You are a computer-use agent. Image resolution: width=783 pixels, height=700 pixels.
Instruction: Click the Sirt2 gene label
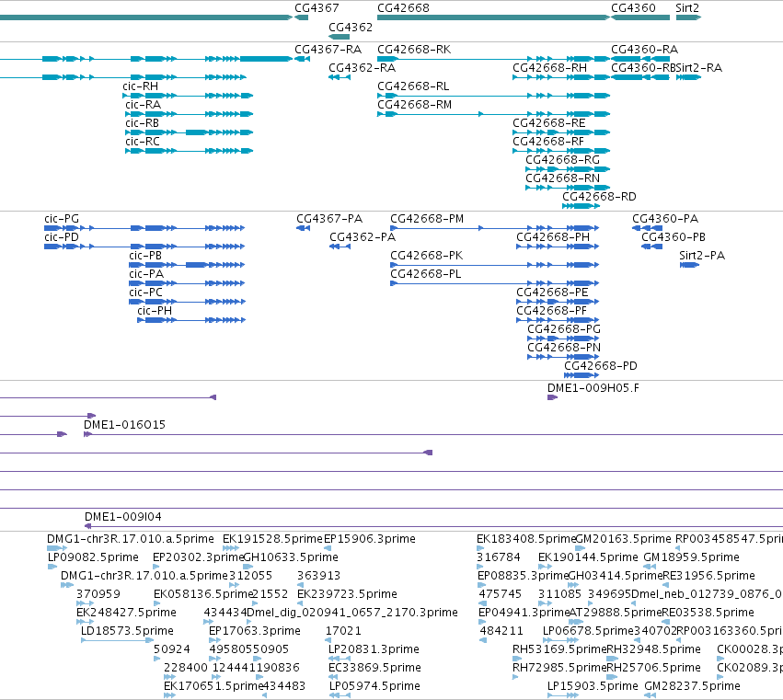(x=687, y=8)
